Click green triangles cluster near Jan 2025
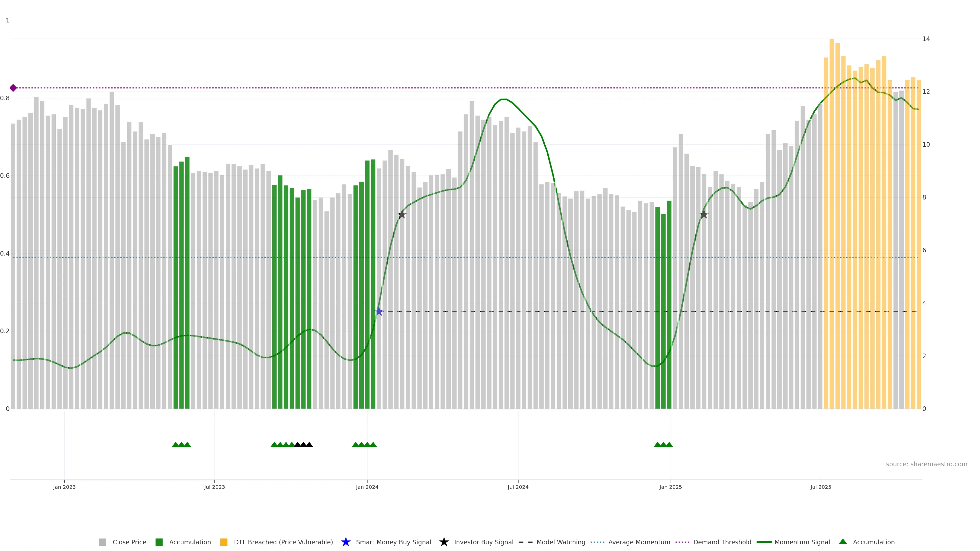980x551 pixels. coord(663,445)
